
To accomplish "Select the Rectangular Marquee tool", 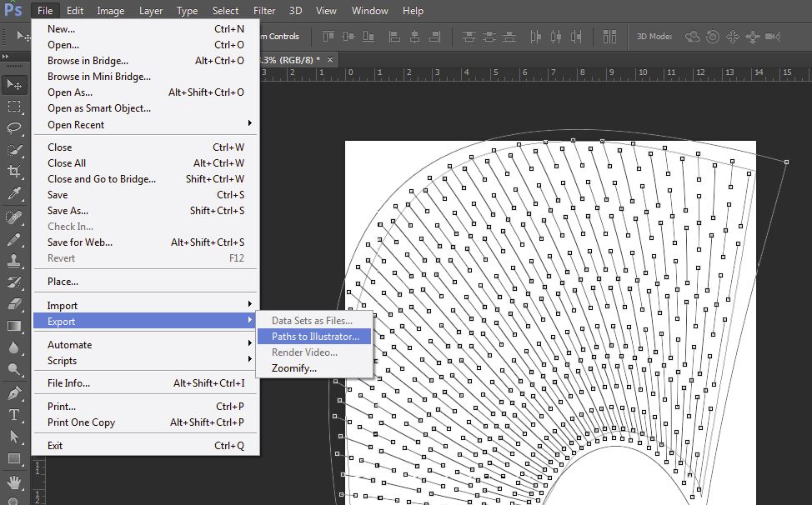I will coord(14,107).
